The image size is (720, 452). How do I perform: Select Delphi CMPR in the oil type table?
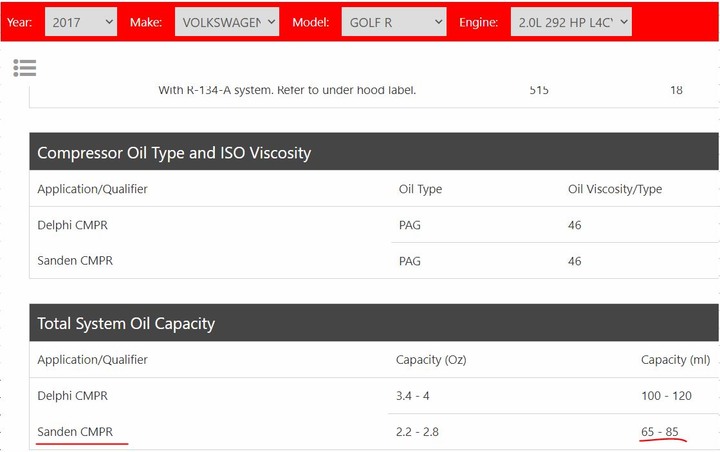tap(73, 225)
